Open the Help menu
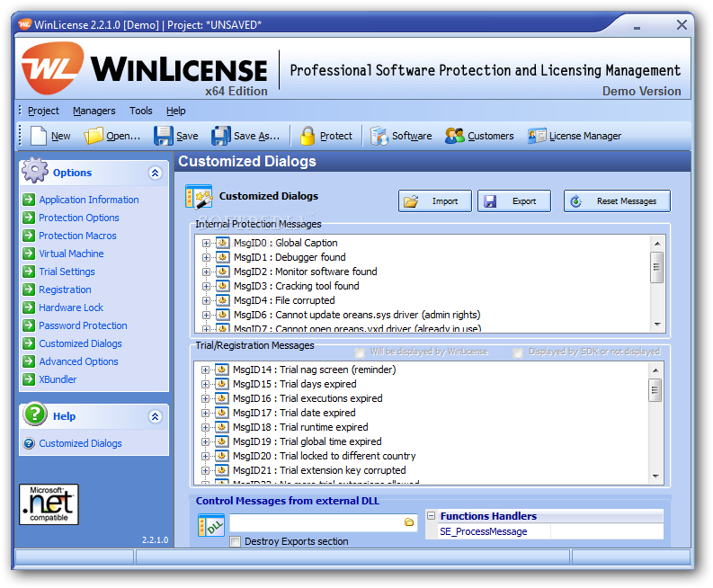713x588 pixels. click(x=176, y=111)
